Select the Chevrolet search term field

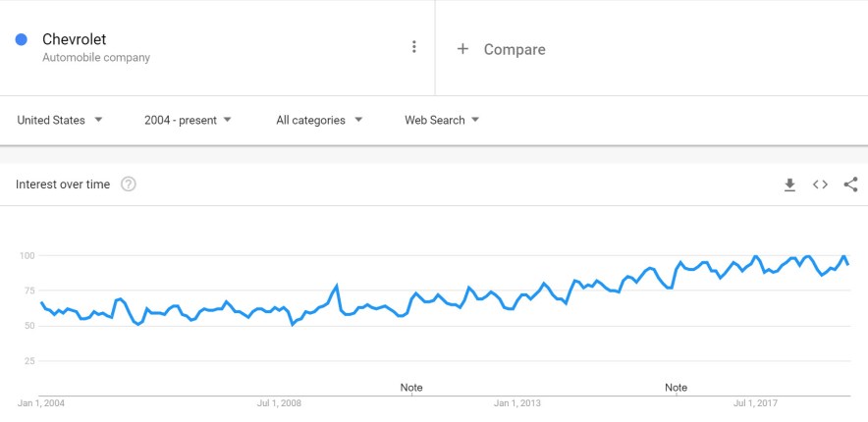[x=217, y=47]
